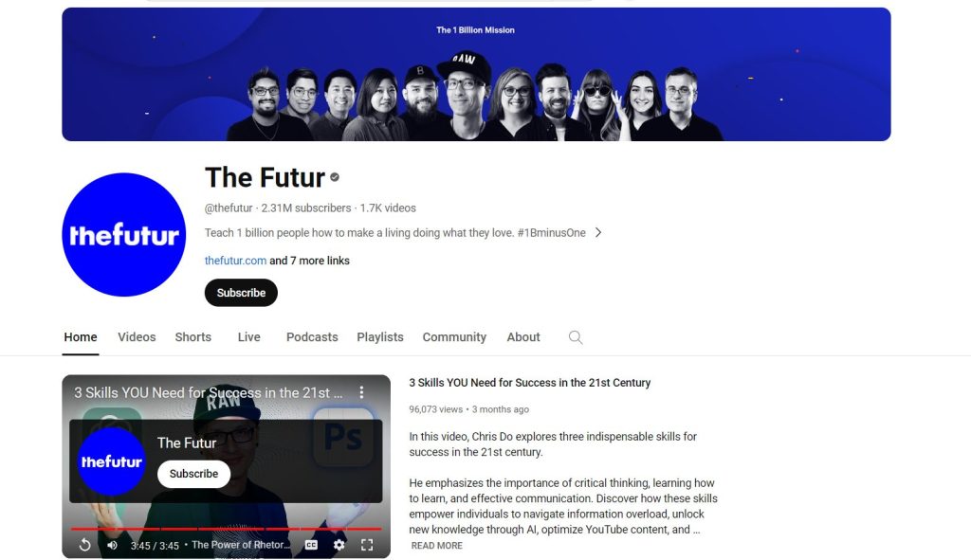Open thefutur.com link
The height and width of the screenshot is (560, 971).
coord(235,261)
